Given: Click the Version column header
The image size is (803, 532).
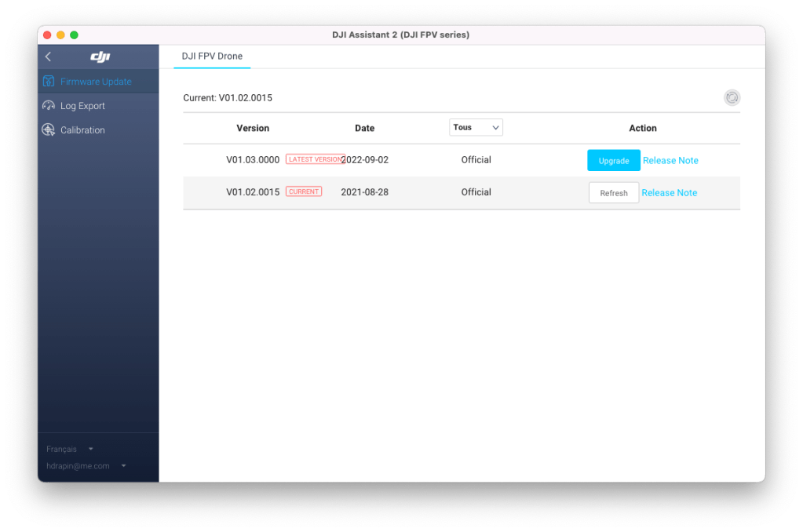Looking at the screenshot, I should [253, 128].
